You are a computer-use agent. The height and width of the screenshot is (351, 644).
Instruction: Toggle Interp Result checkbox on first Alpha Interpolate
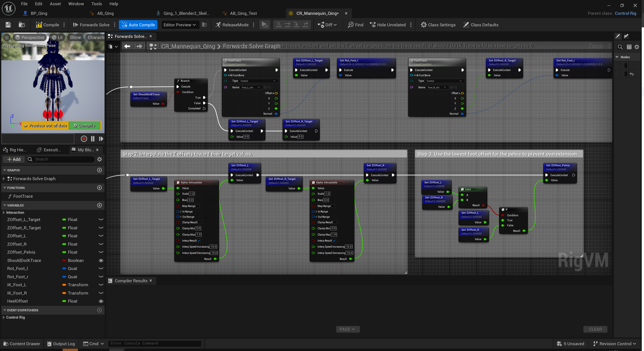(x=199, y=241)
